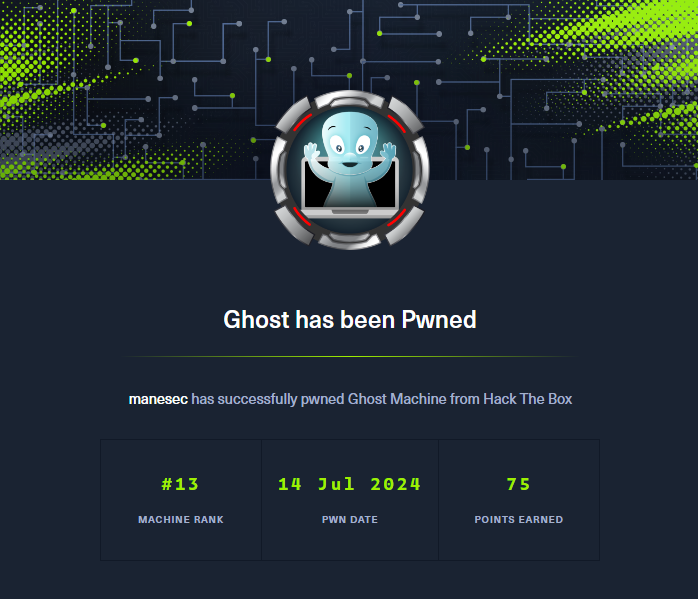Screen dimensions: 698x599
Task: Open the manesec user profile name
Action: (158, 399)
